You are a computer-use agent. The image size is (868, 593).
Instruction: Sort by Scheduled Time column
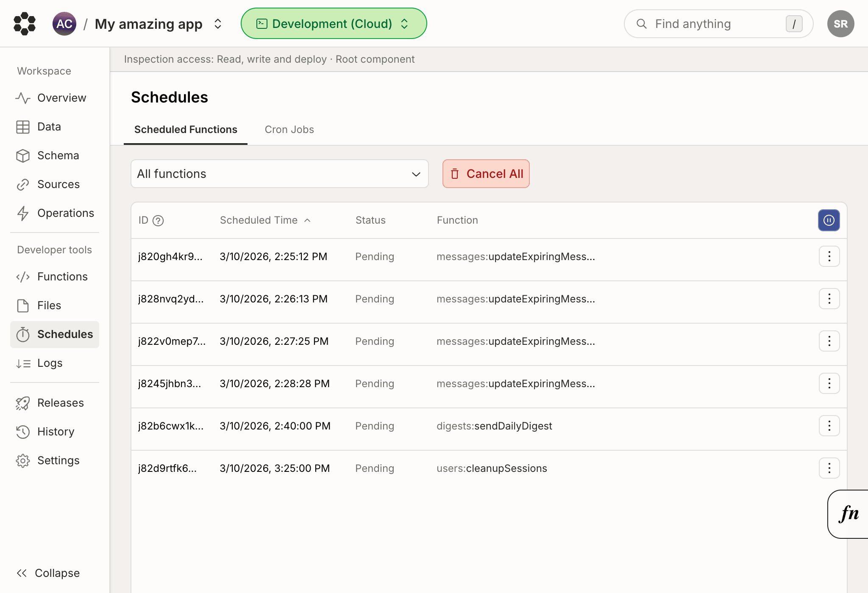pos(265,220)
